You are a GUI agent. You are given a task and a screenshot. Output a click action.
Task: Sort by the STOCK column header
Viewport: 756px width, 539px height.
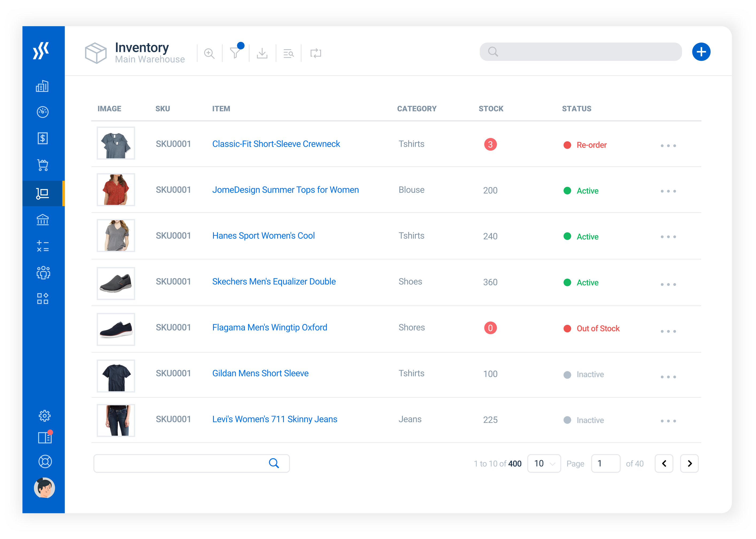coord(491,109)
